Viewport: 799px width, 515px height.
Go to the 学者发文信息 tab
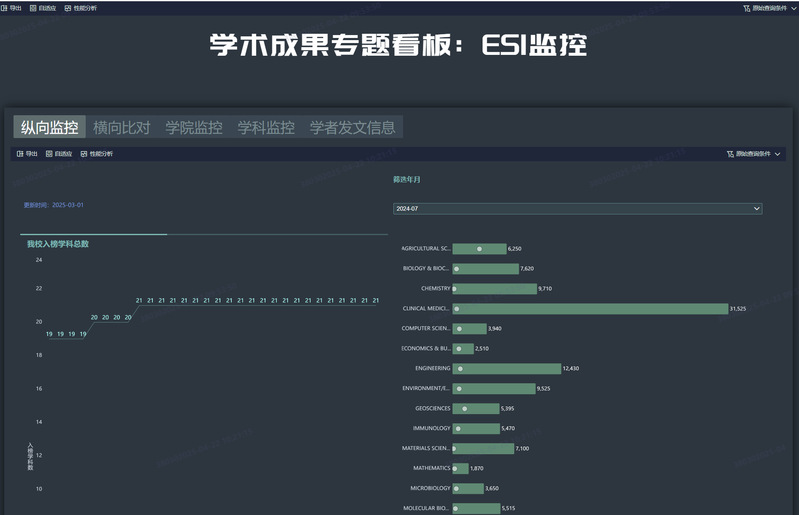click(352, 127)
